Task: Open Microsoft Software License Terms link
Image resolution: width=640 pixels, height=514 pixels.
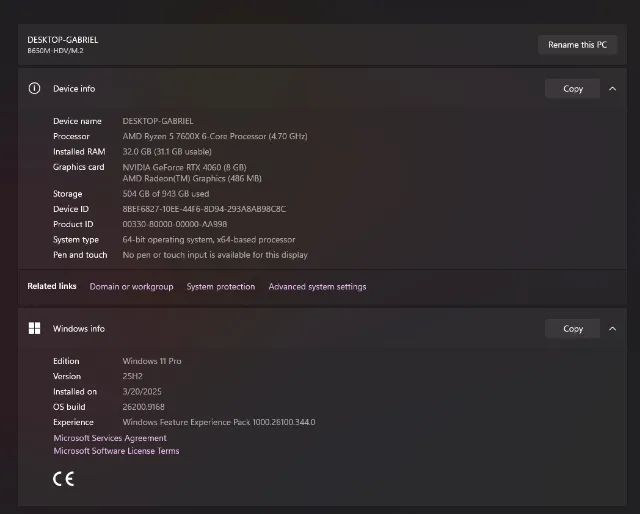Action: (116, 451)
